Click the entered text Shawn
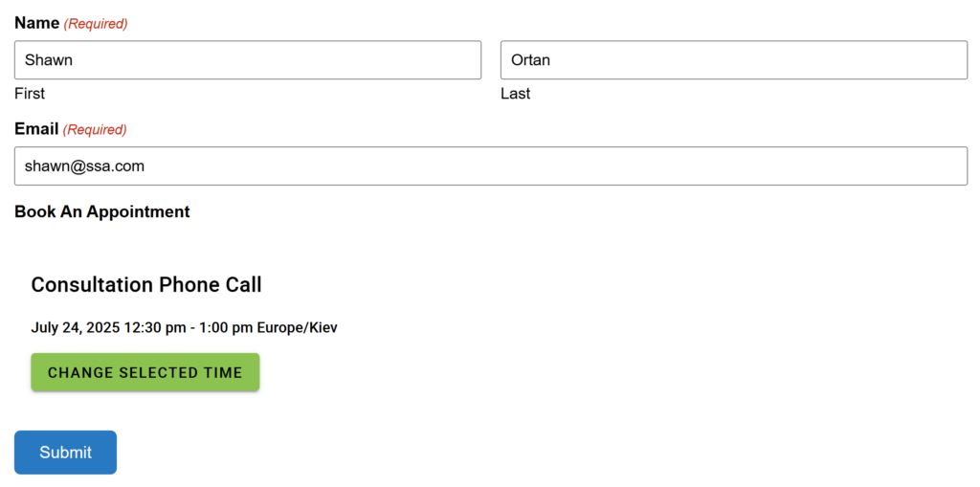This screenshot has height=487, width=980. [x=49, y=60]
